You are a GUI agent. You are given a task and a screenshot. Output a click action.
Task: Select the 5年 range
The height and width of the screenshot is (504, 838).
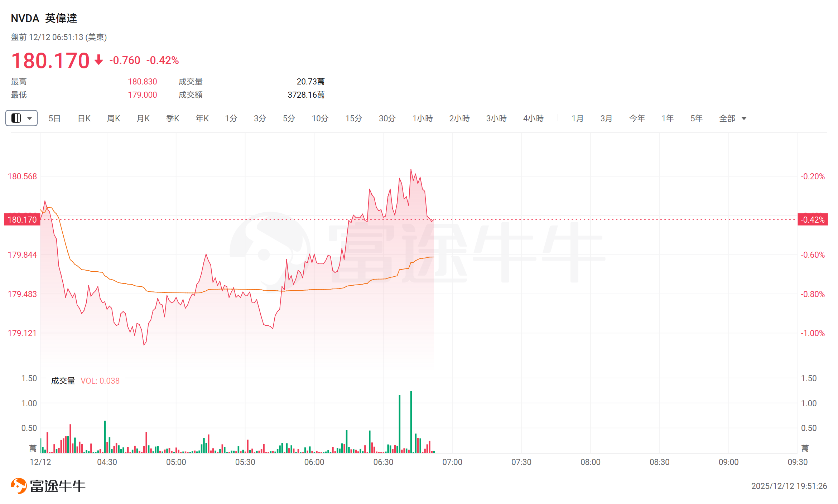696,118
